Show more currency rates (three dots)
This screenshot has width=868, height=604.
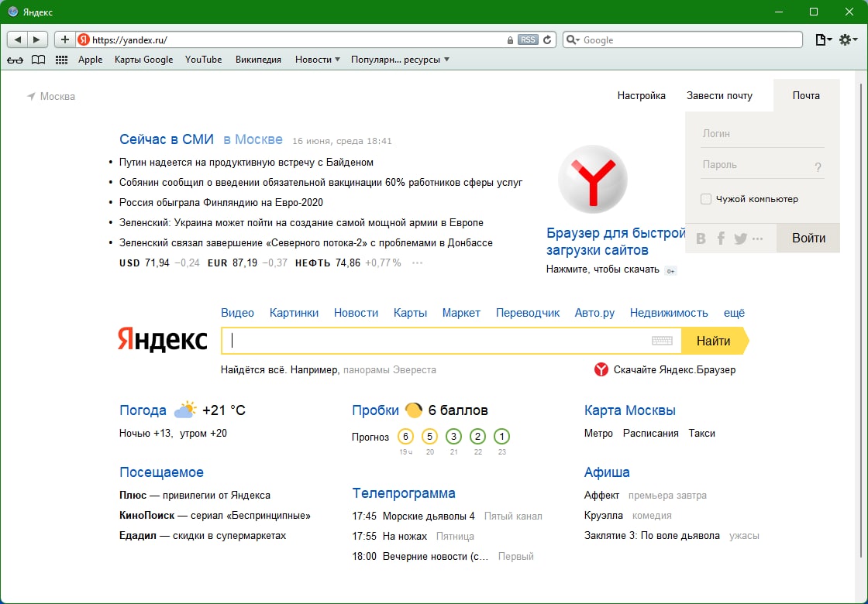tap(418, 263)
